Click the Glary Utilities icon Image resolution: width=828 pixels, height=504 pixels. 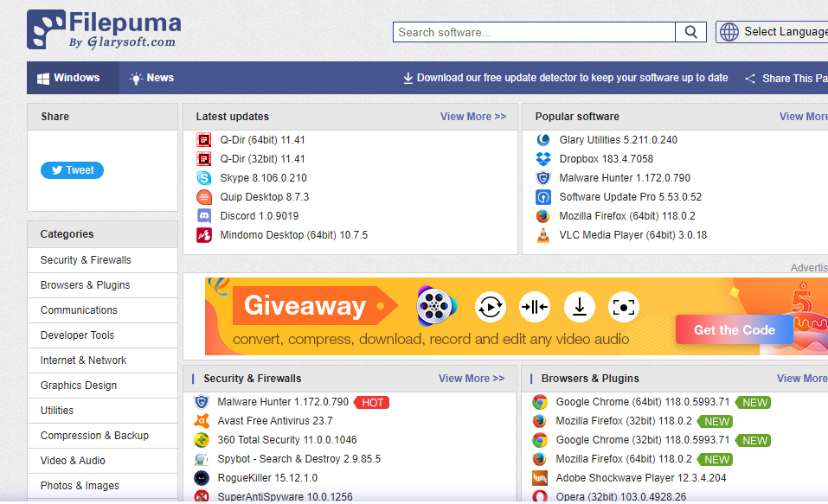pos(542,140)
